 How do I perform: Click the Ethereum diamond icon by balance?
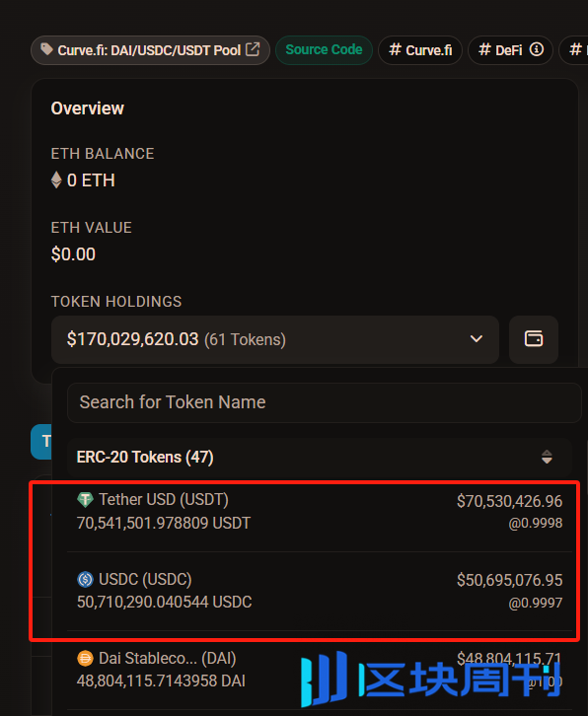(56, 179)
